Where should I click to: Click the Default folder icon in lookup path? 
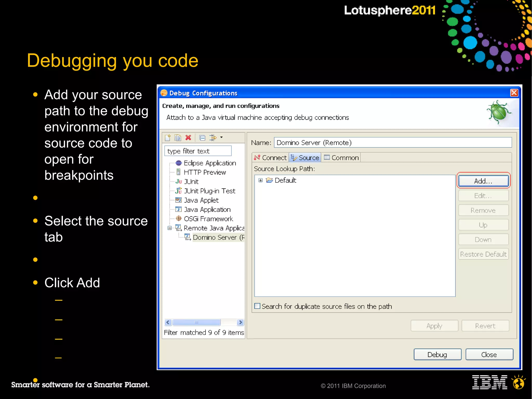pos(270,180)
